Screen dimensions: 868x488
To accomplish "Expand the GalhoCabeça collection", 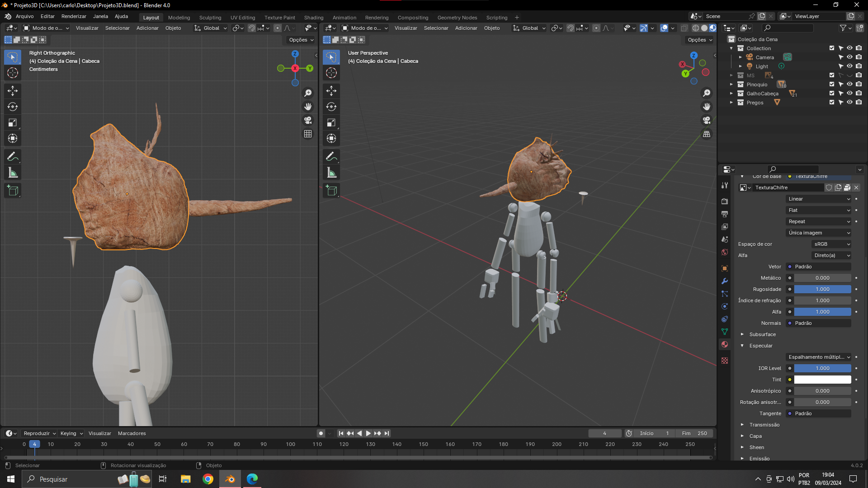I will pos(731,94).
